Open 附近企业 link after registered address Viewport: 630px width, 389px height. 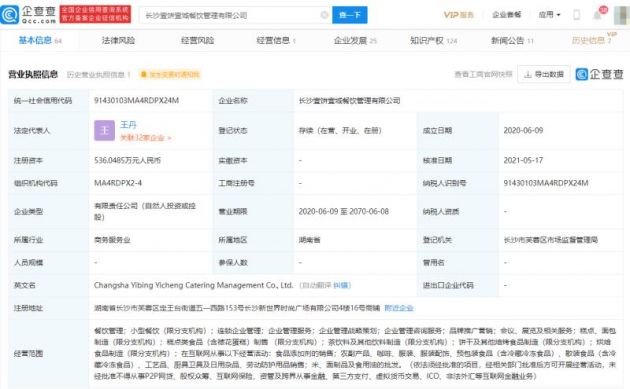click(399, 308)
